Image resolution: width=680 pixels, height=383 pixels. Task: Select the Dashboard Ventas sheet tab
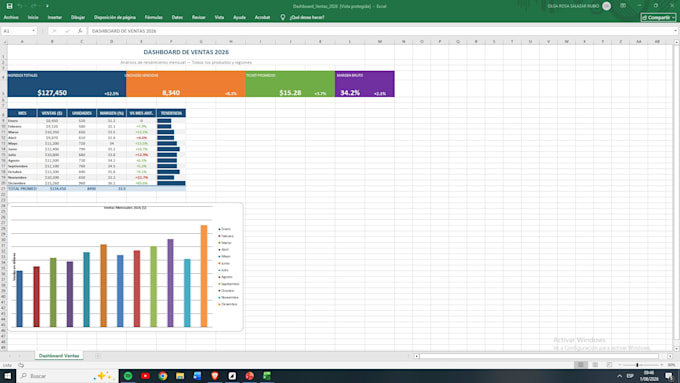point(59,356)
